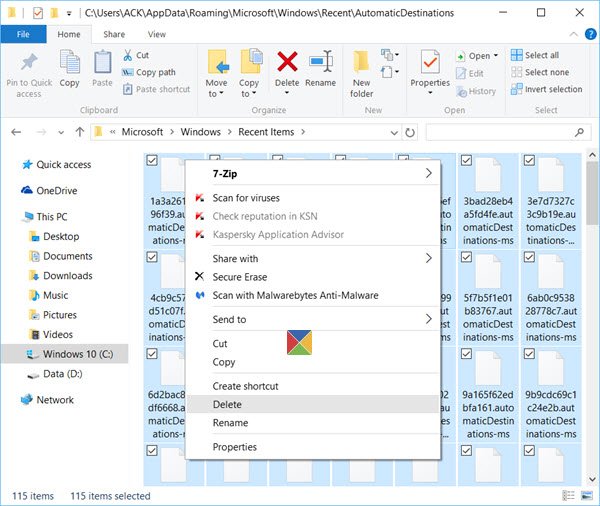This screenshot has width=600, height=506.
Task: Uncheck checkbox on file 5f7b5f1e01
Action: pos(466,257)
